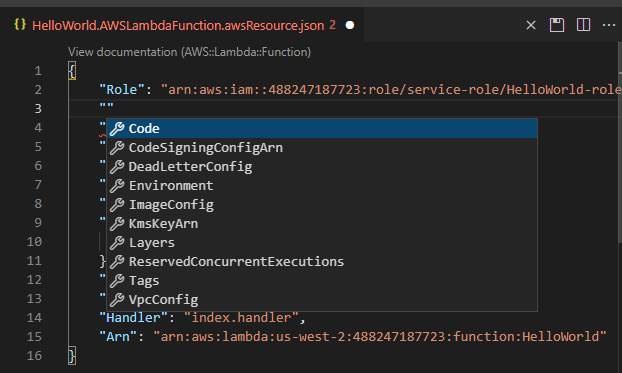
Task: Open the Split Editor icon
Action: coord(583,25)
